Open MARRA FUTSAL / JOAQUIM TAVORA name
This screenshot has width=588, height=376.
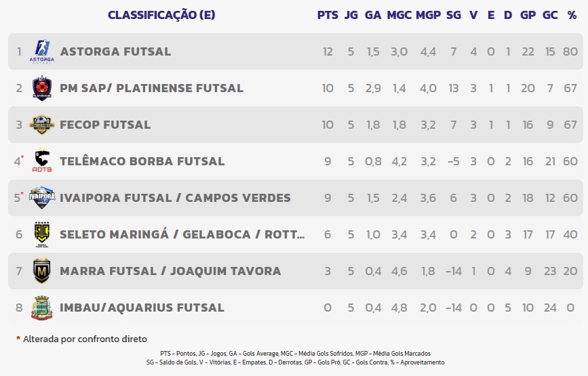coord(170,271)
